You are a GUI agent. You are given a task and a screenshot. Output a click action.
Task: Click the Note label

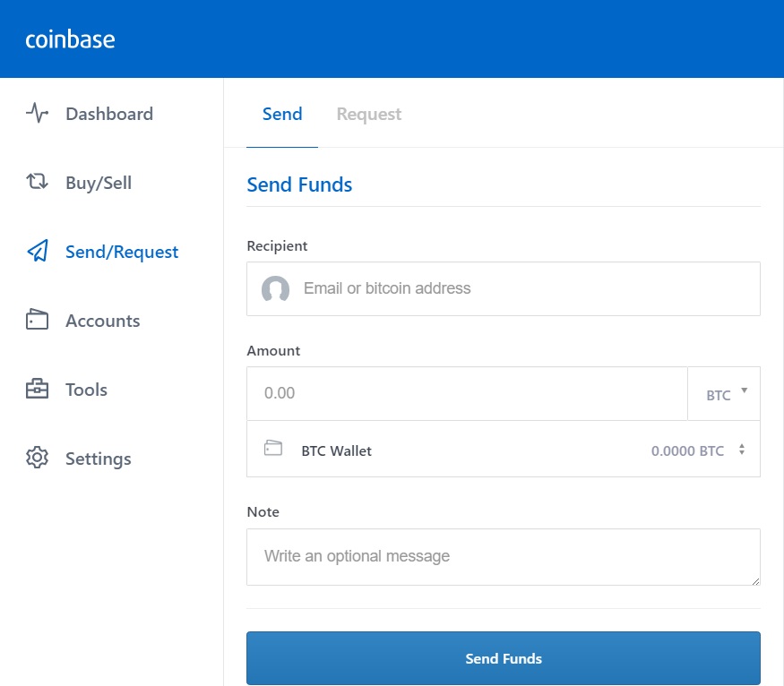pos(263,511)
